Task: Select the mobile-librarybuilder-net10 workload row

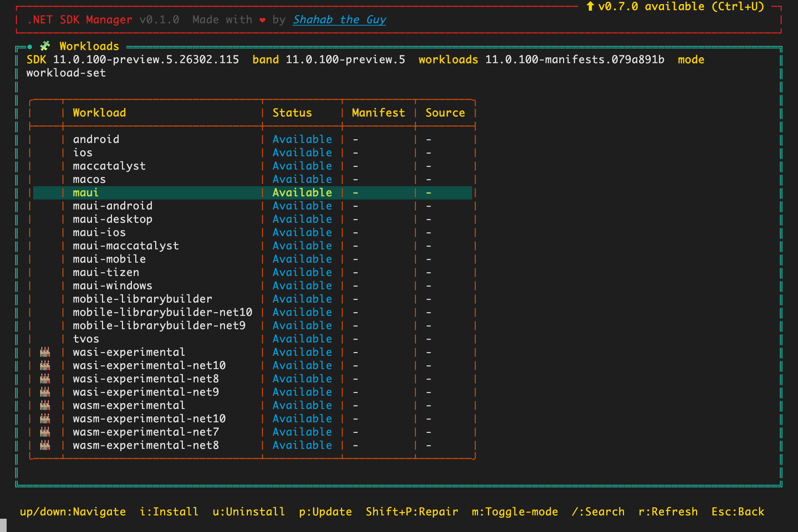Action: coord(253,312)
